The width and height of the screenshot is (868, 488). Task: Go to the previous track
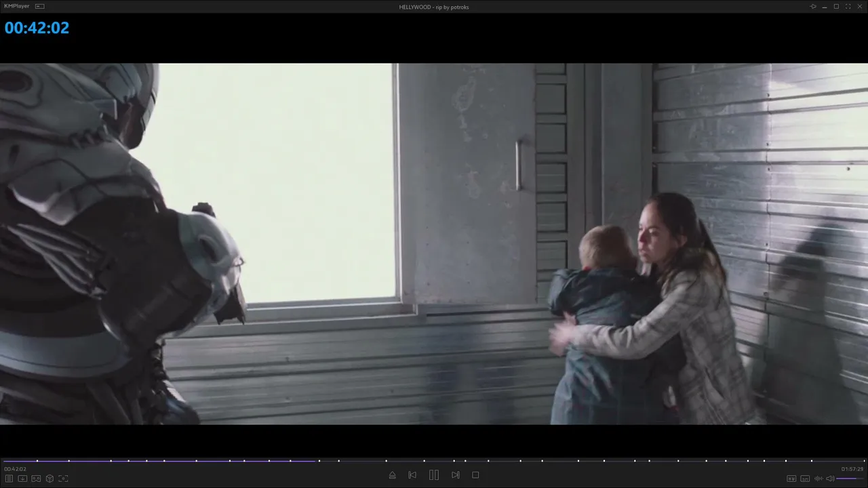[x=412, y=475]
